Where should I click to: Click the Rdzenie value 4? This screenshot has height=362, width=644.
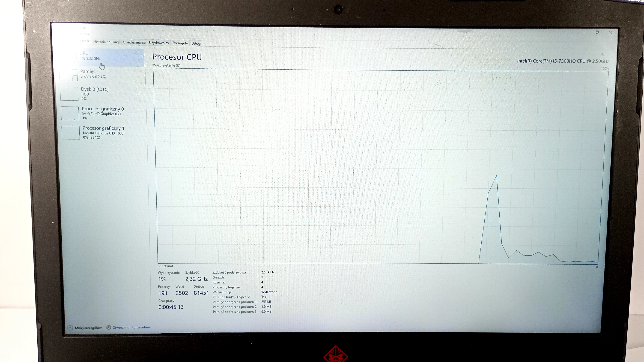262,282
